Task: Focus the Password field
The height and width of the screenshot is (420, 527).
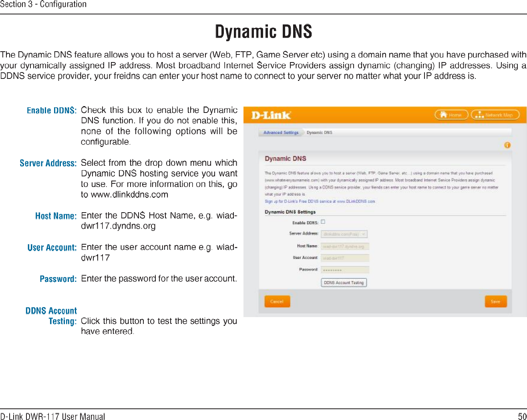Action: pyautogui.click(x=345, y=270)
